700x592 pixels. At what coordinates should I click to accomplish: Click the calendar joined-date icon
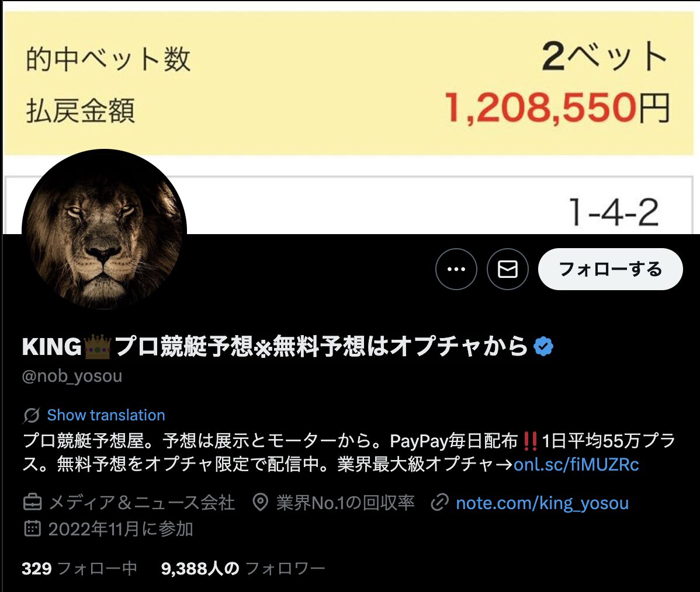(x=32, y=528)
